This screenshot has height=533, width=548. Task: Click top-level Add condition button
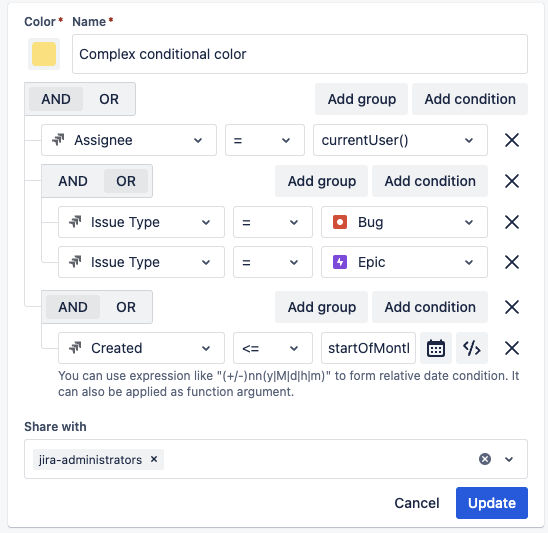click(470, 99)
